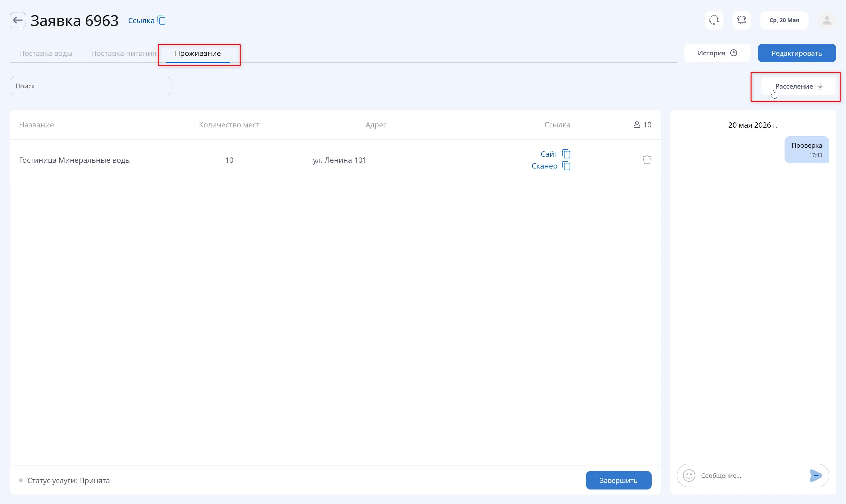The width and height of the screenshot is (846, 504).
Task: Delete the Гостиница Минеральные воды row
Action: pos(647,160)
